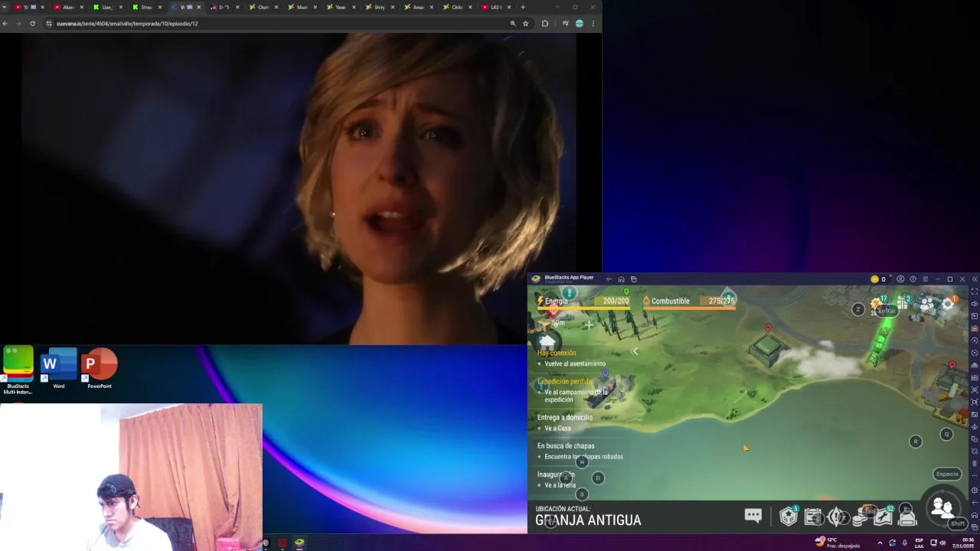Image resolution: width=980 pixels, height=551 pixels.
Task: Select quest 'Vuelve al asentamiento'
Action: click(575, 364)
